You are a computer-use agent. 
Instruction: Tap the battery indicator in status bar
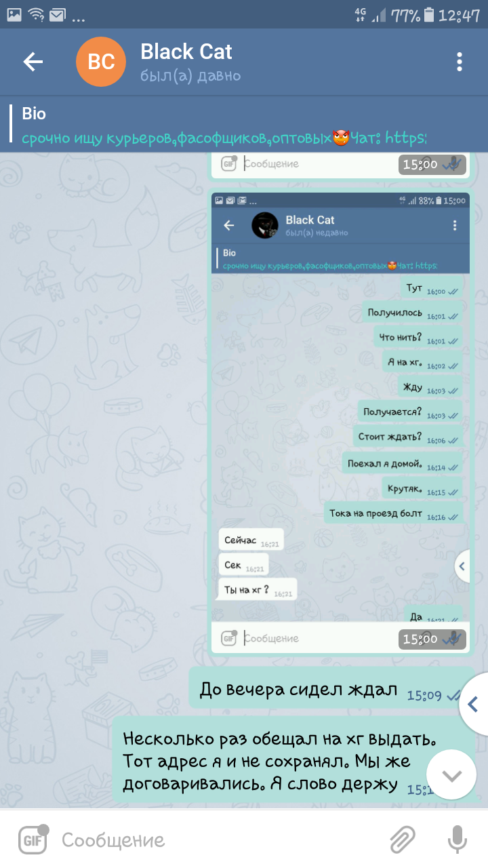tap(428, 14)
